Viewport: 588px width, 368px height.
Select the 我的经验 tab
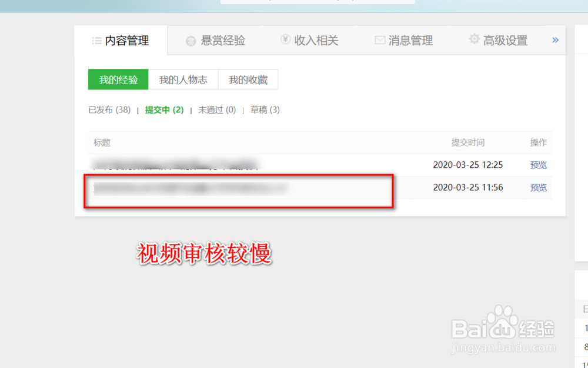click(x=118, y=79)
